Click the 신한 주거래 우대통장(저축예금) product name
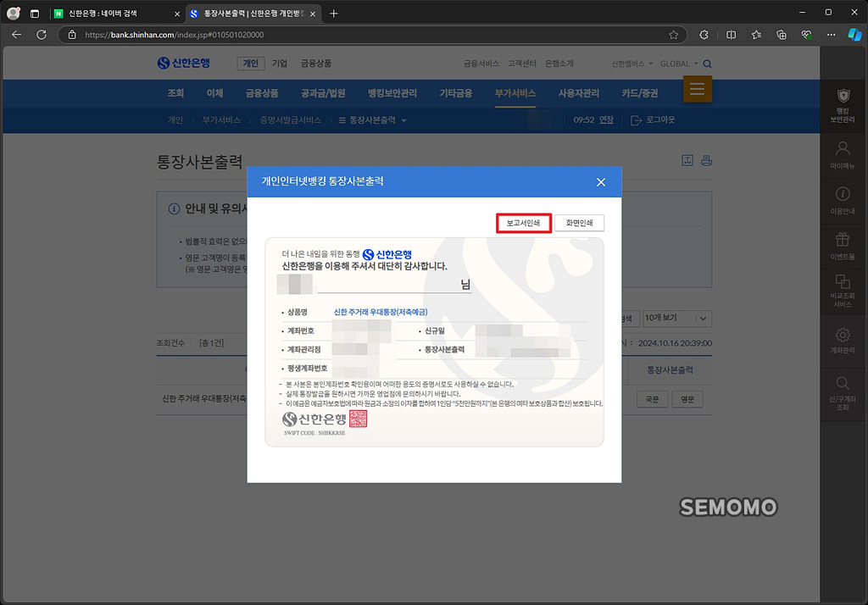868x605 pixels. [x=381, y=312]
